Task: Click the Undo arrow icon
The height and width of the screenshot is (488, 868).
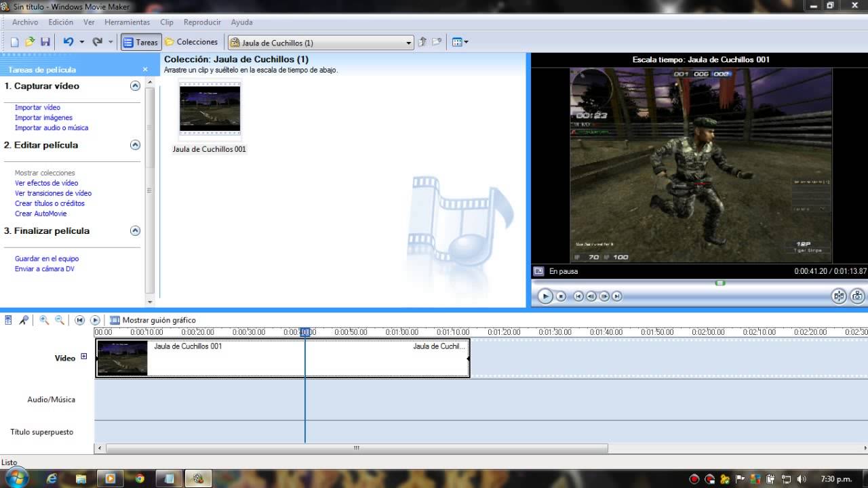Action: tap(68, 42)
